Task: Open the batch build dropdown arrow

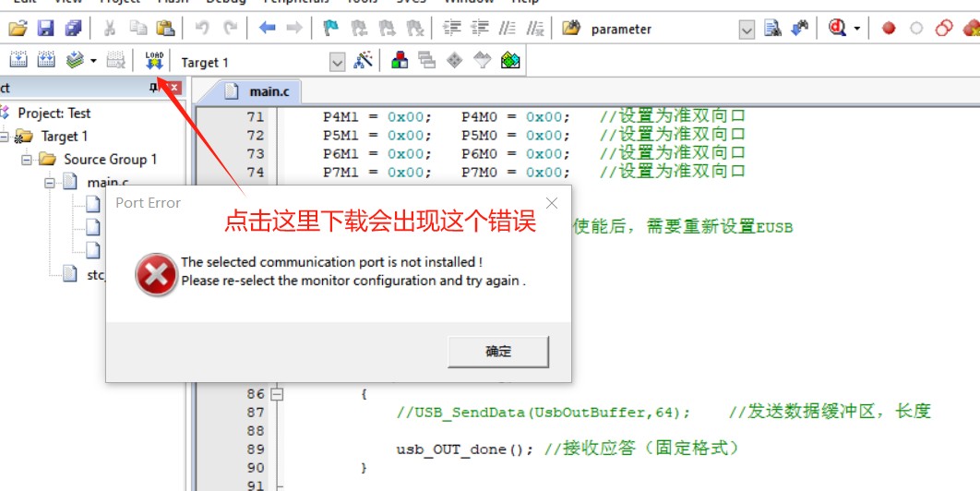Action: [x=93, y=61]
